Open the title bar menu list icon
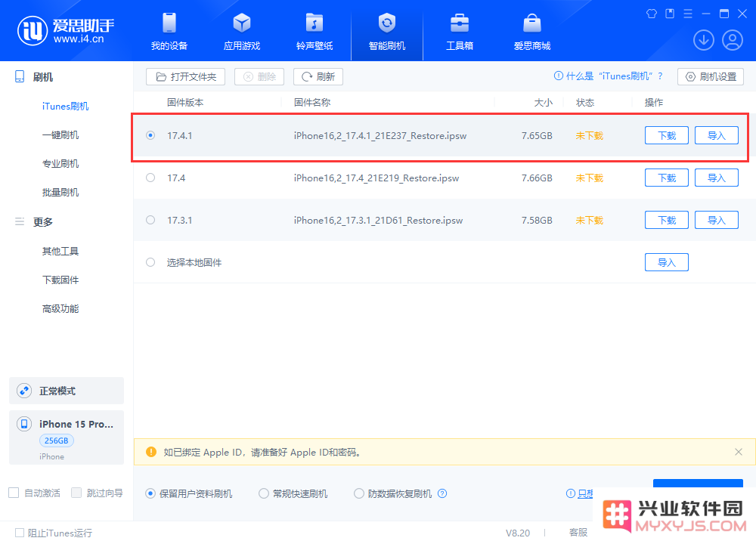This screenshot has width=756, height=544. click(688, 14)
